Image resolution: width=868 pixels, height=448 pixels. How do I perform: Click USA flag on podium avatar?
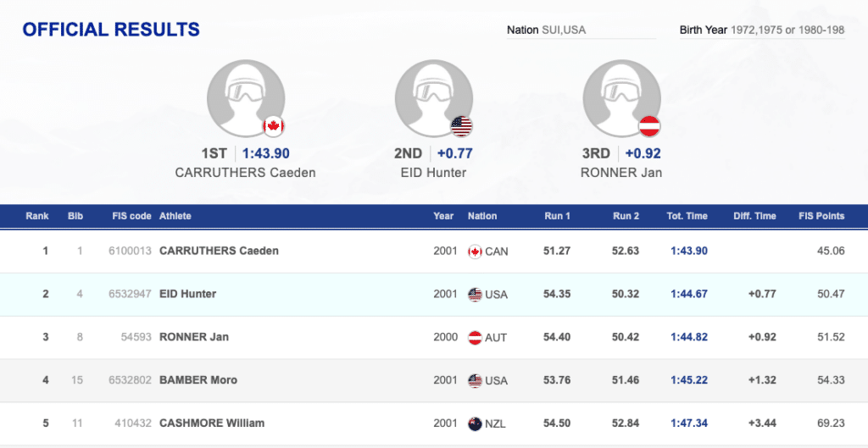click(461, 127)
